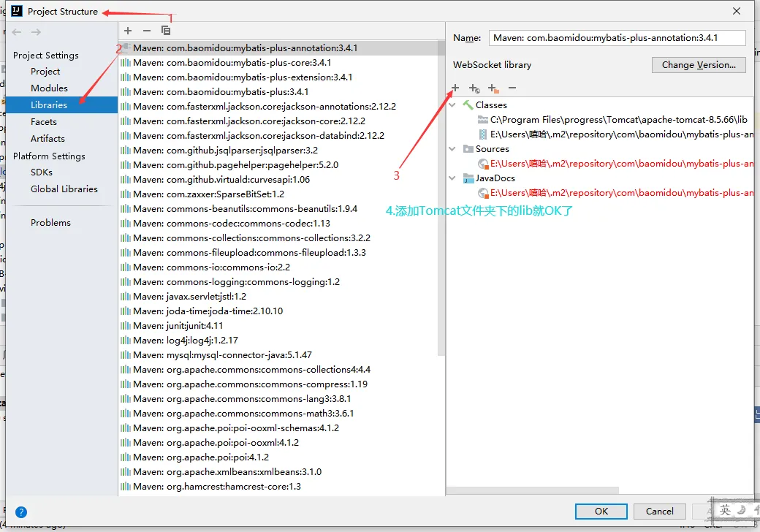This screenshot has width=760, height=532.
Task: Open the Project settings page
Action: pos(45,71)
